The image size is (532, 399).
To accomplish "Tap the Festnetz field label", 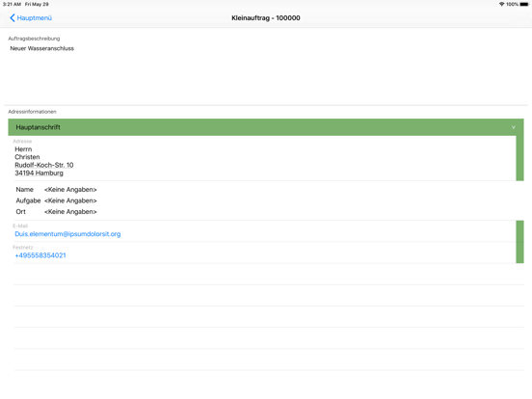I will 23,248.
